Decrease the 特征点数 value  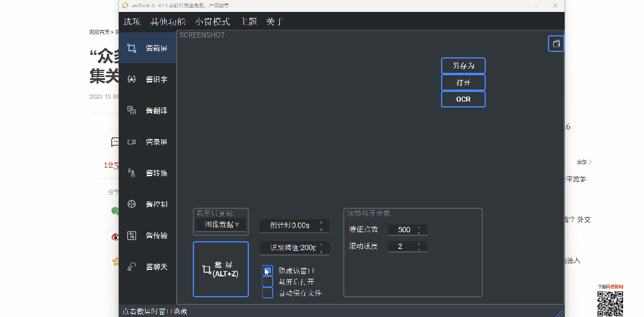click(x=418, y=233)
